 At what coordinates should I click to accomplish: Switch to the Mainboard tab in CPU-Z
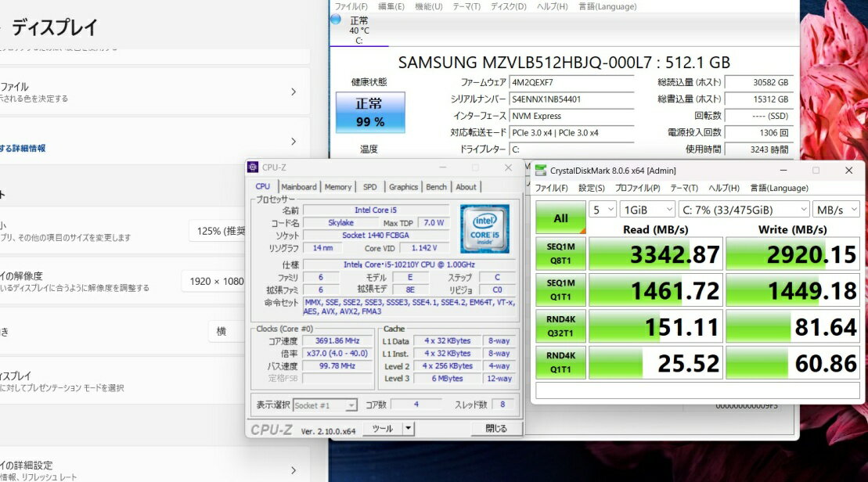tap(299, 187)
